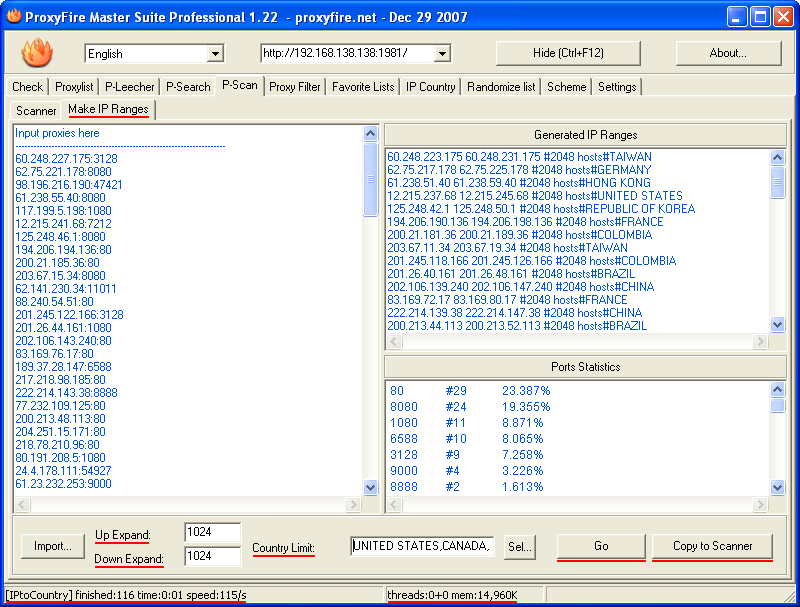Click the Ports Statistics header
The width and height of the screenshot is (800, 607).
pos(585,367)
